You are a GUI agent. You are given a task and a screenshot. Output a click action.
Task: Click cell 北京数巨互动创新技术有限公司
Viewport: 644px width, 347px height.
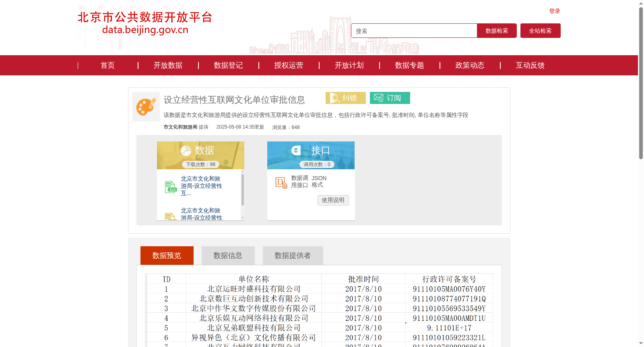[x=254, y=299]
